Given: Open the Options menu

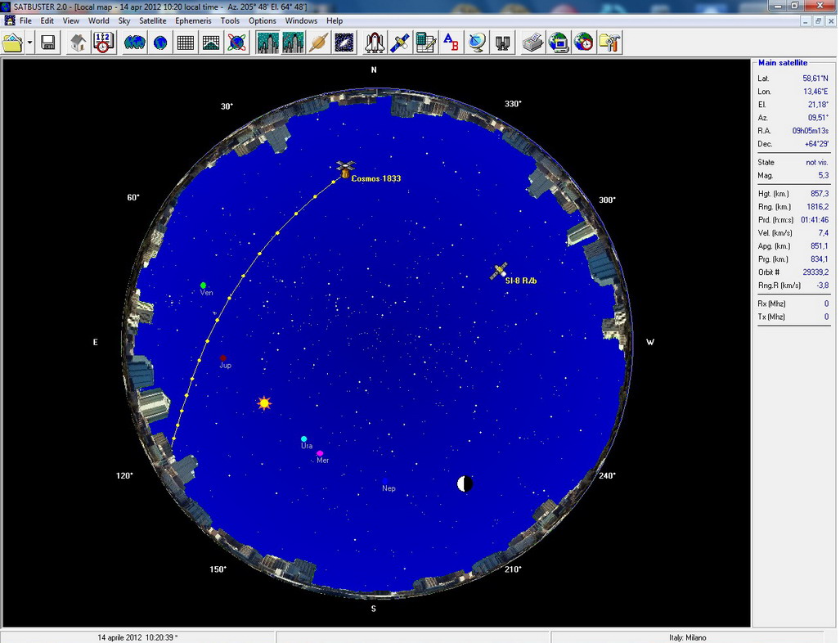Looking at the screenshot, I should (x=263, y=21).
